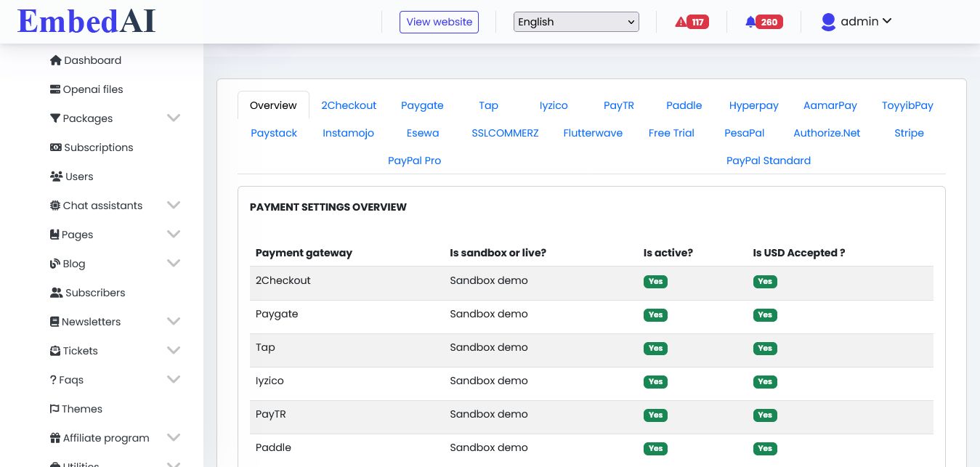Open the Authorize.Net tab
This screenshot has width=980, height=467.
[827, 133]
